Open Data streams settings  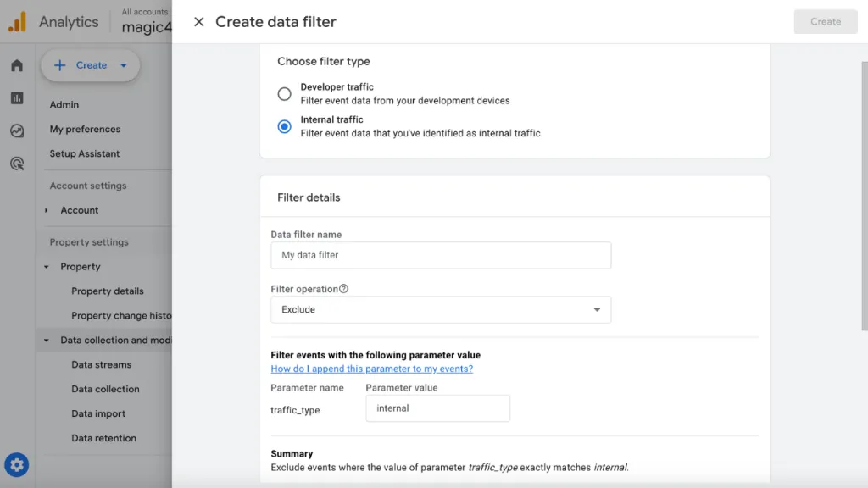102,364
